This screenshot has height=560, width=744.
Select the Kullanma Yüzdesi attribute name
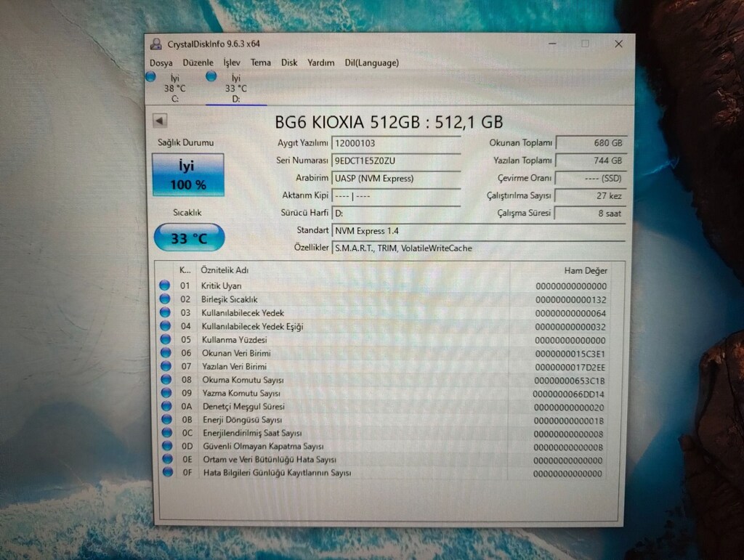pyautogui.click(x=235, y=340)
